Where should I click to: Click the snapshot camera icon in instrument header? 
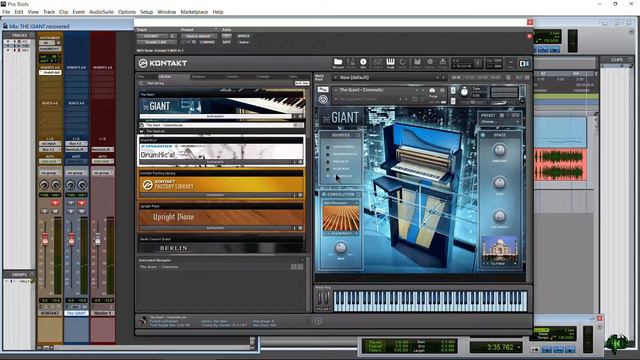click(x=432, y=90)
